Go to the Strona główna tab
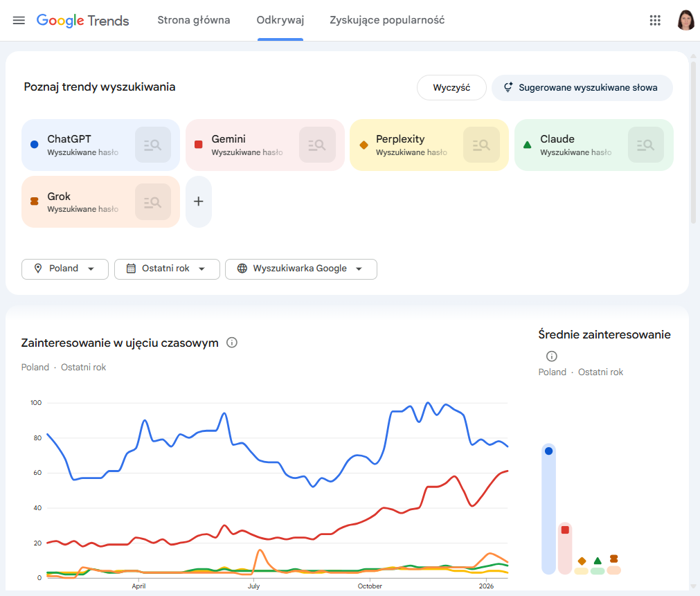700x596 pixels. pyautogui.click(x=194, y=20)
